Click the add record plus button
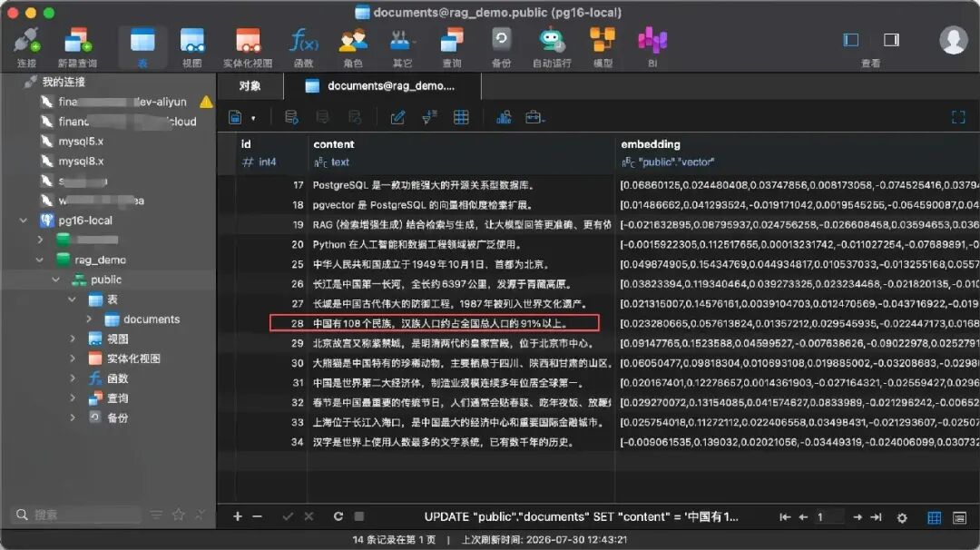The width and height of the screenshot is (980, 550). point(238,516)
